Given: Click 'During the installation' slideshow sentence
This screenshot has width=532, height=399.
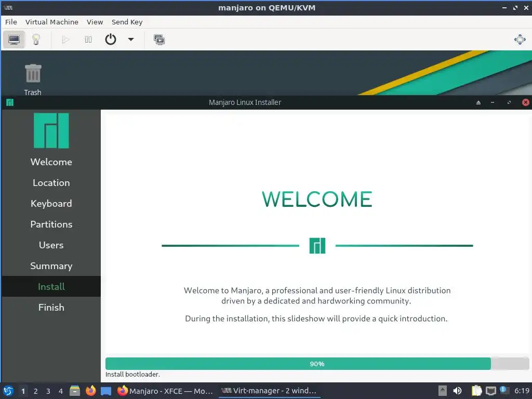Looking at the screenshot, I should coord(316,318).
